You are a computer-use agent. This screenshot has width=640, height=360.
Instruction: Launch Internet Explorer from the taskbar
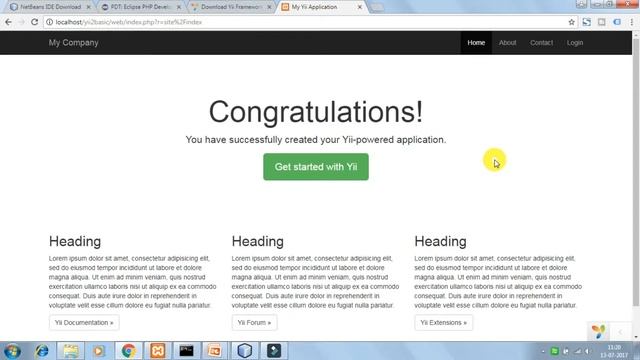coord(42,351)
